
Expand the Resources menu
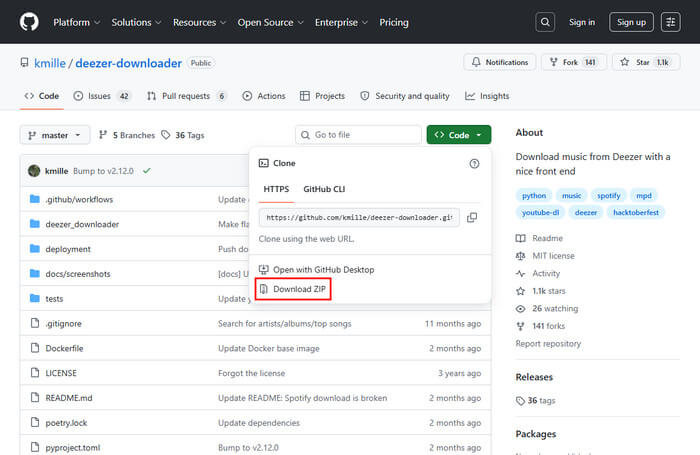point(199,22)
